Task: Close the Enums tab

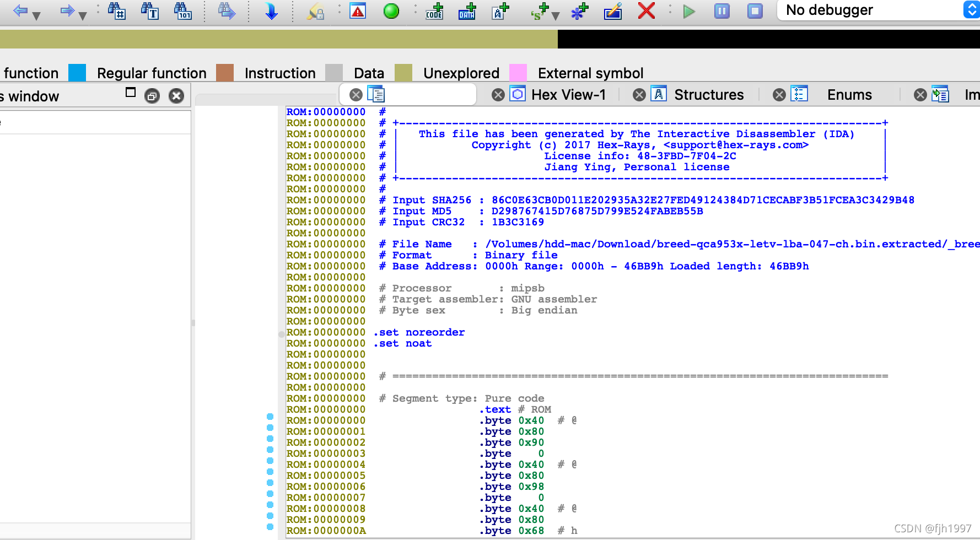Action: (x=779, y=95)
